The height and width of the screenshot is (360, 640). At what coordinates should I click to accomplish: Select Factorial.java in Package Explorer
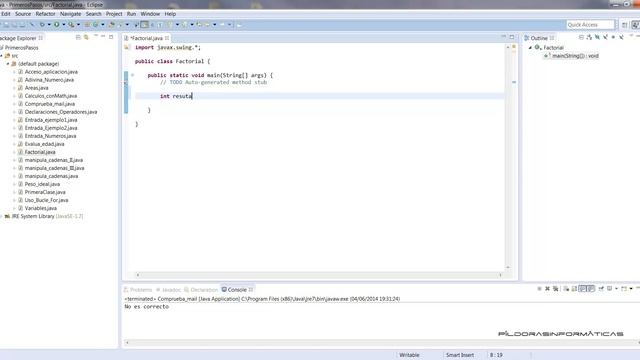click(x=40, y=152)
